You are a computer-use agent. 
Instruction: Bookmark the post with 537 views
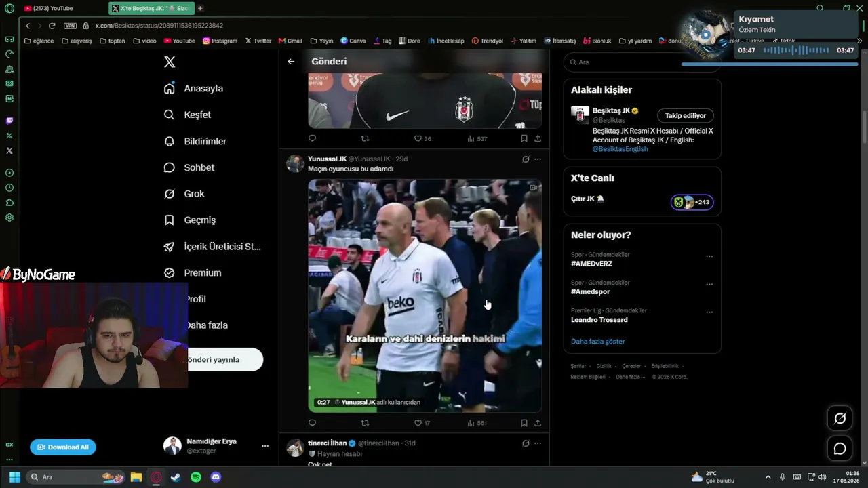pos(524,138)
